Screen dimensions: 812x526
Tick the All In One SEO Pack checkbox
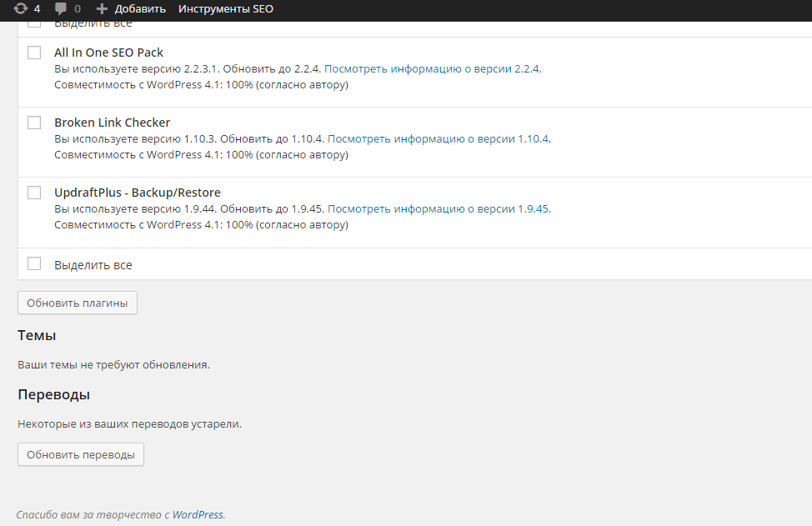(34, 53)
